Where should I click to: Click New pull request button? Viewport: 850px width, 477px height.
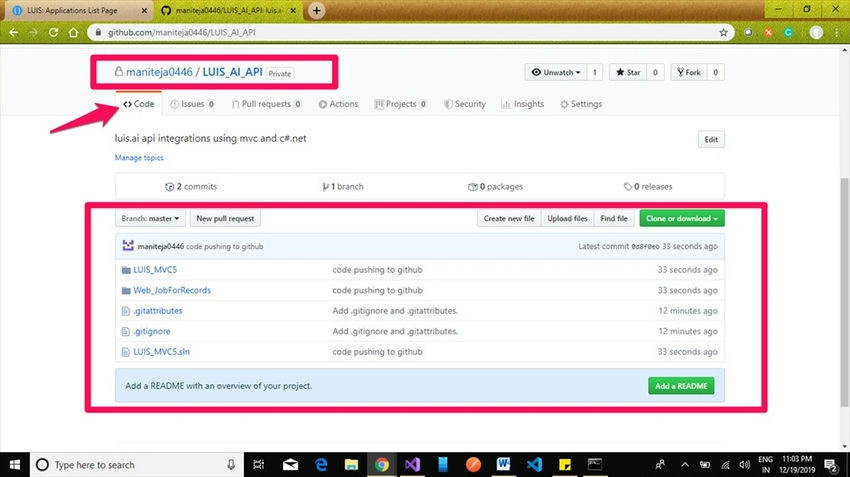click(x=225, y=218)
